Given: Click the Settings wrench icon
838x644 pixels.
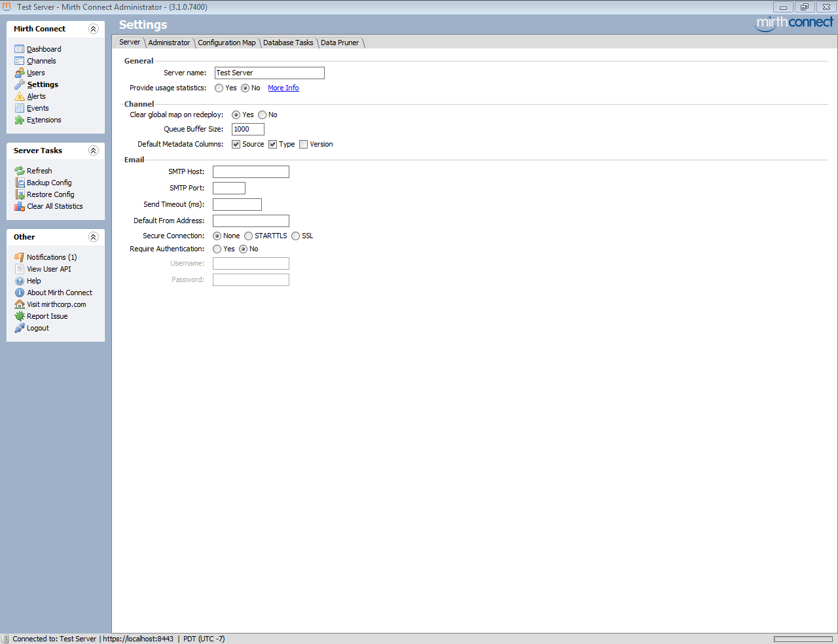Looking at the screenshot, I should 20,84.
